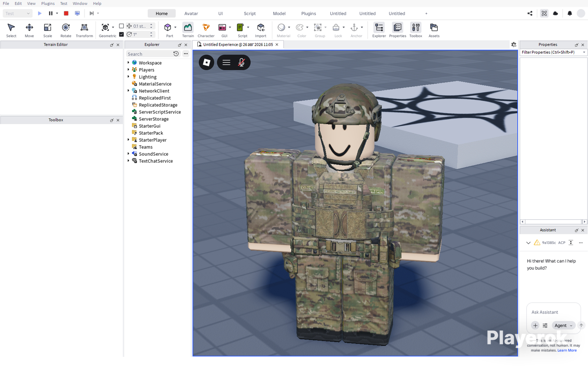Switch to the UI ribbon tab
The image size is (588, 368).
click(x=220, y=14)
